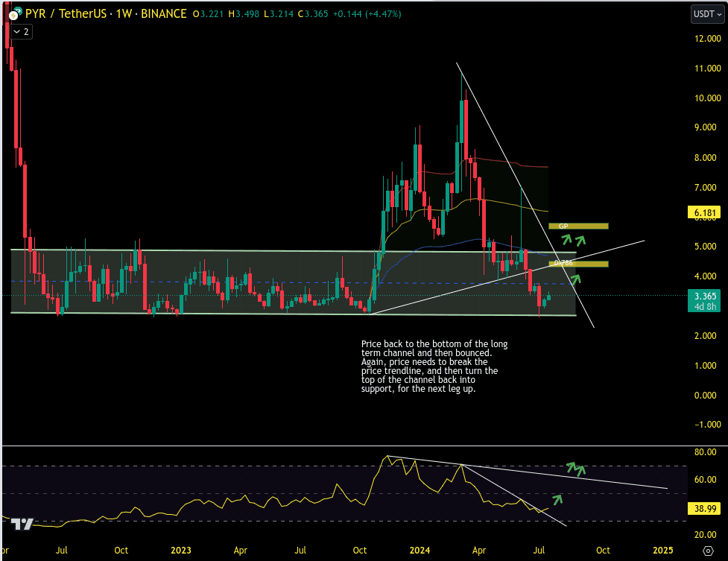728x561 pixels.
Task: Select the 1W interval in the title
Action: point(124,14)
